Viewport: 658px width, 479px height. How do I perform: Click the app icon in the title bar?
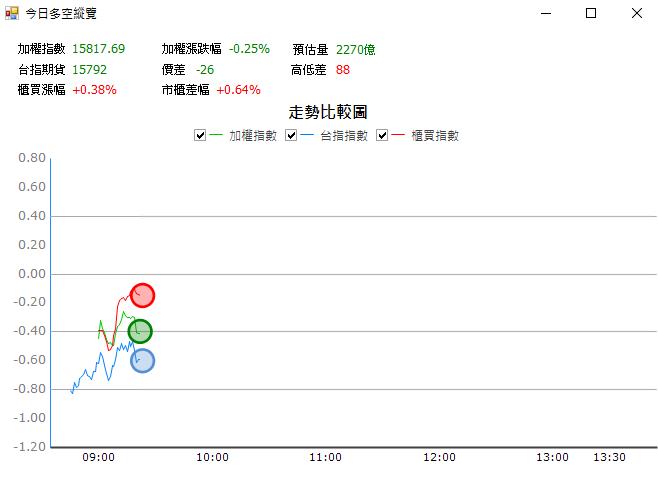click(x=12, y=14)
